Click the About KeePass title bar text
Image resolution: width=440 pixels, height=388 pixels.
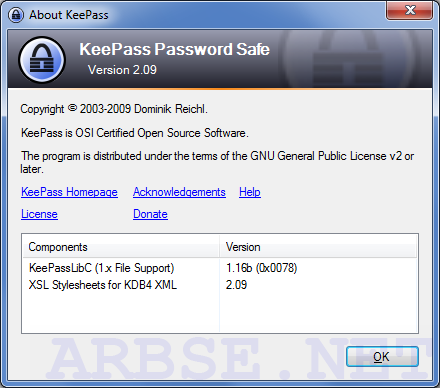69,15
